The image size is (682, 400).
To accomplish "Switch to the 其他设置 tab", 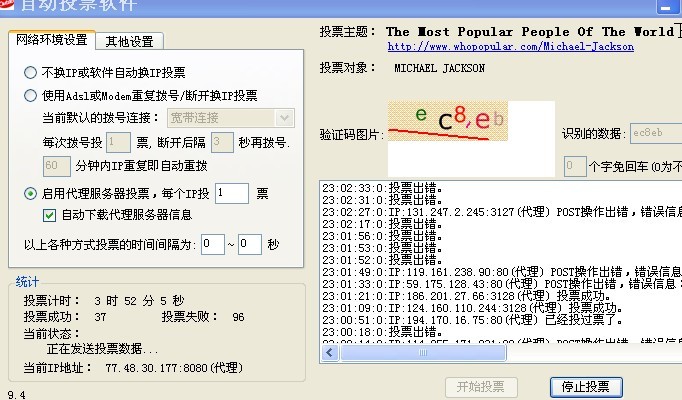I will pyautogui.click(x=129, y=41).
